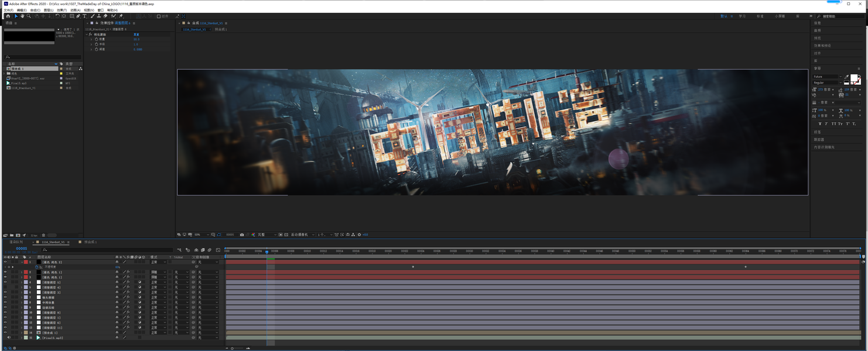Toggle visibility of layer 7 镜头模糊
This screenshot has width=868, height=351.
pyautogui.click(x=5, y=297)
